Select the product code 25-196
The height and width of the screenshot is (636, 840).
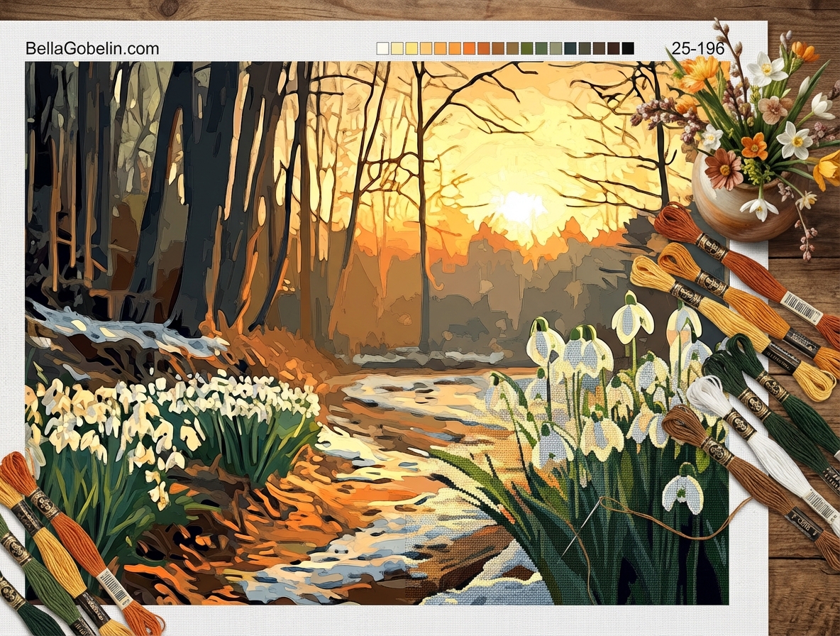(x=699, y=48)
